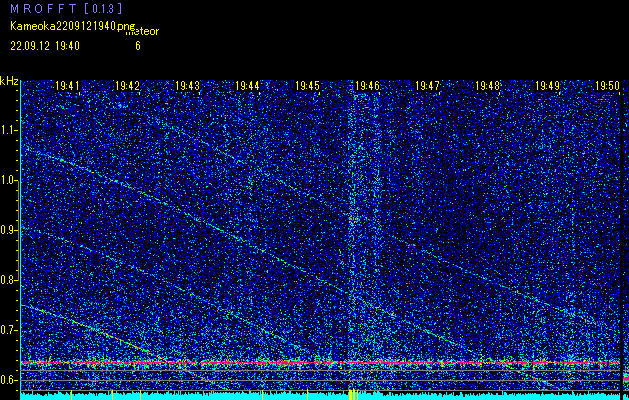The image size is (629, 400).
Task: Click the 19:41 time axis label
Action: click(x=67, y=86)
